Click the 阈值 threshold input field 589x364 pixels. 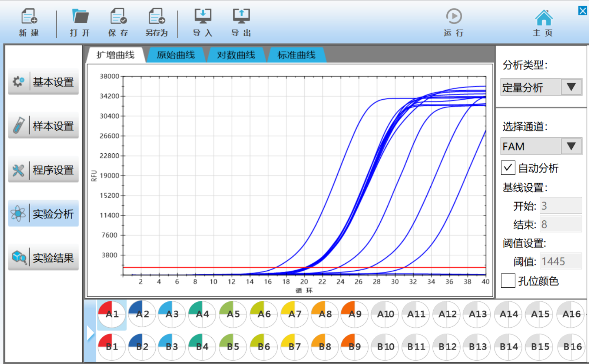tap(560, 261)
